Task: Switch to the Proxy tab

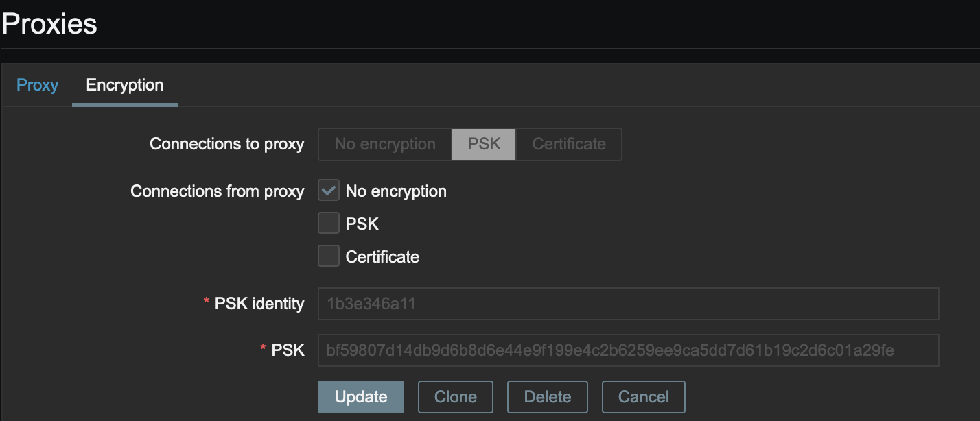Action: tap(37, 84)
